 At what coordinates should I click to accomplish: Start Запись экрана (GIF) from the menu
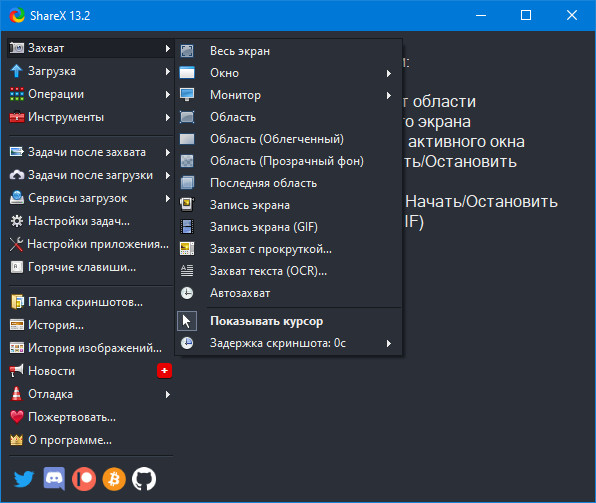(x=288, y=227)
